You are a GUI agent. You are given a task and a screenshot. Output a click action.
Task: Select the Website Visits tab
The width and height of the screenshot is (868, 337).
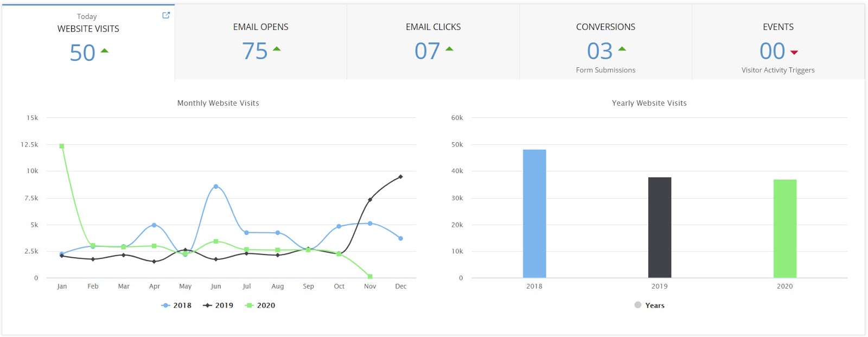88,29
